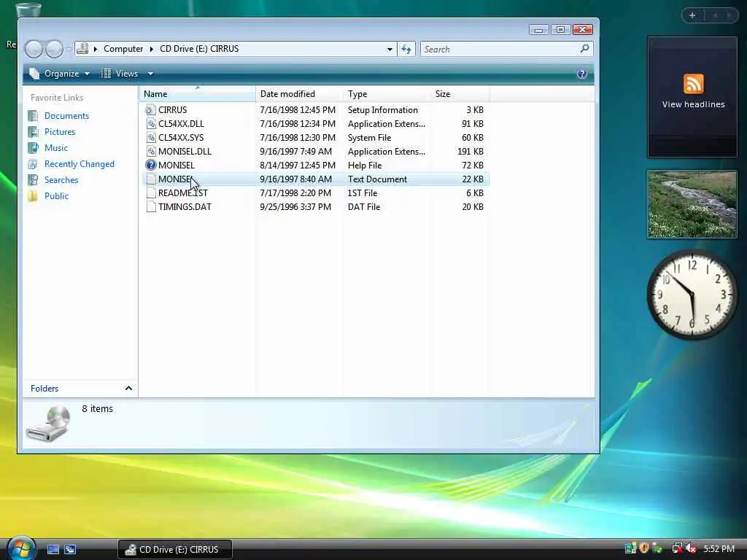This screenshot has height=560, width=747.
Task: Select the CIRRUS setup file name
Action: 172,110
